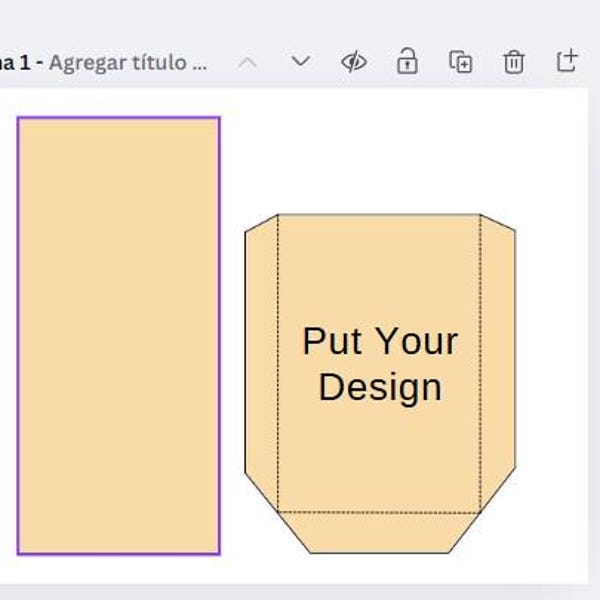600x600 pixels.
Task: Select the purple-outlined beige rectangle
Action: tap(119, 336)
